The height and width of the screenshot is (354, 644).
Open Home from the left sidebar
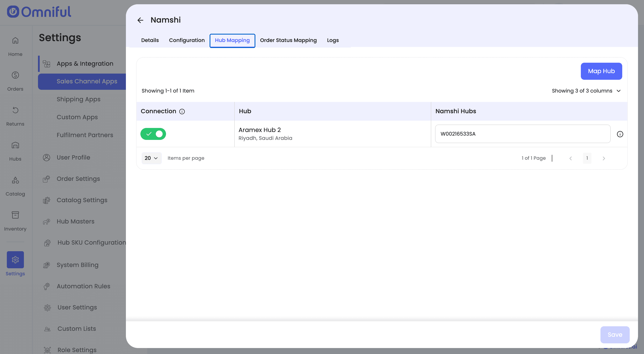click(15, 46)
